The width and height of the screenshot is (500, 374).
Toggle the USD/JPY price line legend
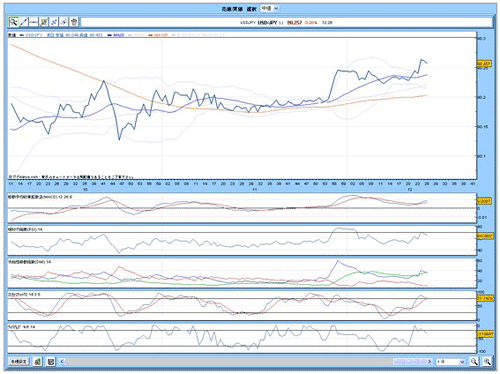tap(31, 35)
